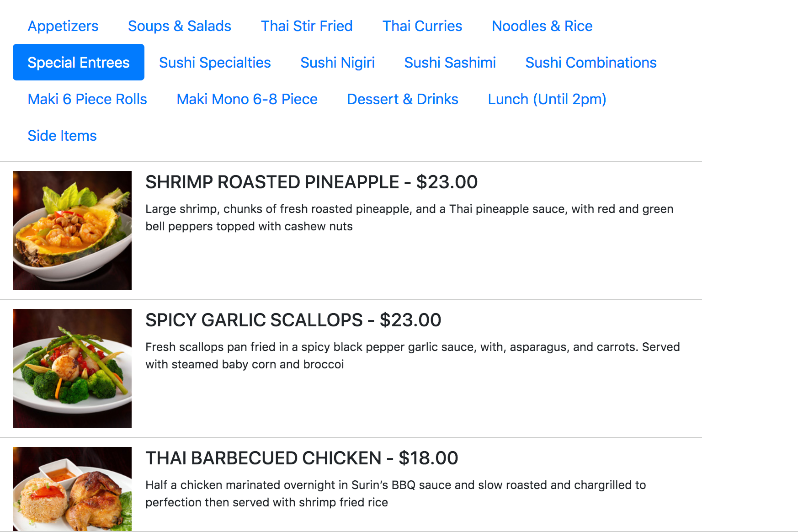View Sushi Combinations tab
798x532 pixels.
[591, 63]
